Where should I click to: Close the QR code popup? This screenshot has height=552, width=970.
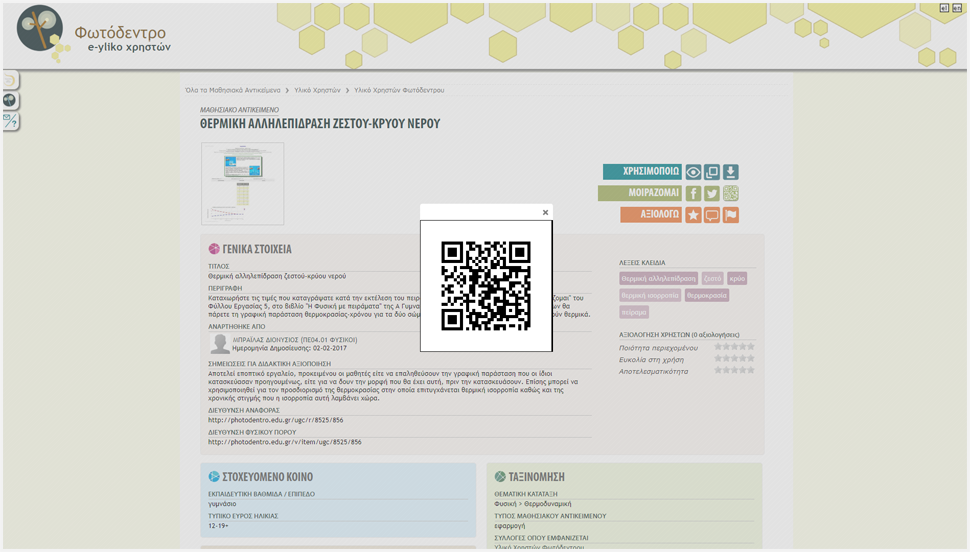(x=545, y=212)
